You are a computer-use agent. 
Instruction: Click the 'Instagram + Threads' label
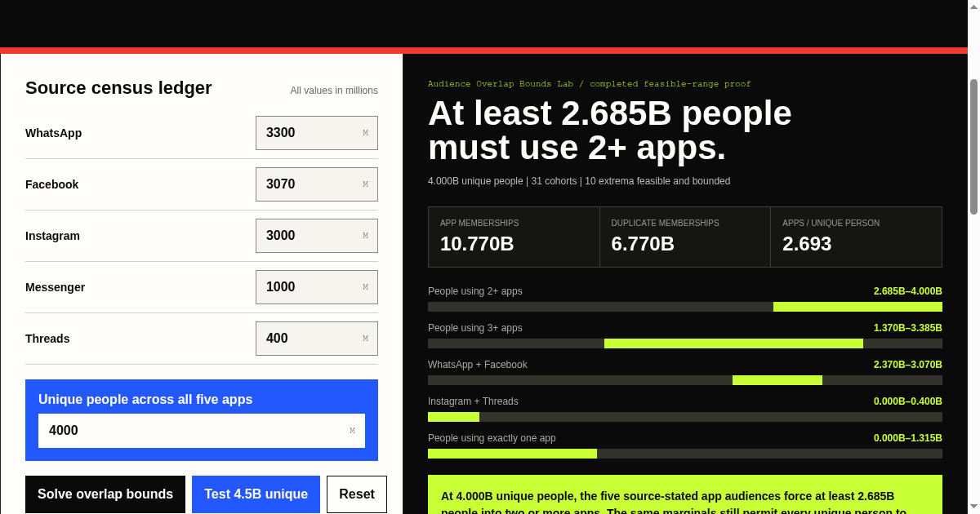tap(473, 401)
